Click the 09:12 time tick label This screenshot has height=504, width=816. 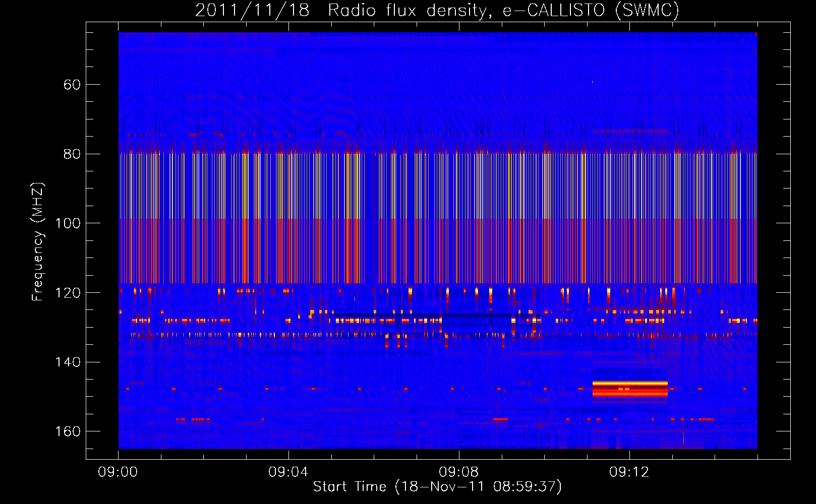click(x=629, y=472)
